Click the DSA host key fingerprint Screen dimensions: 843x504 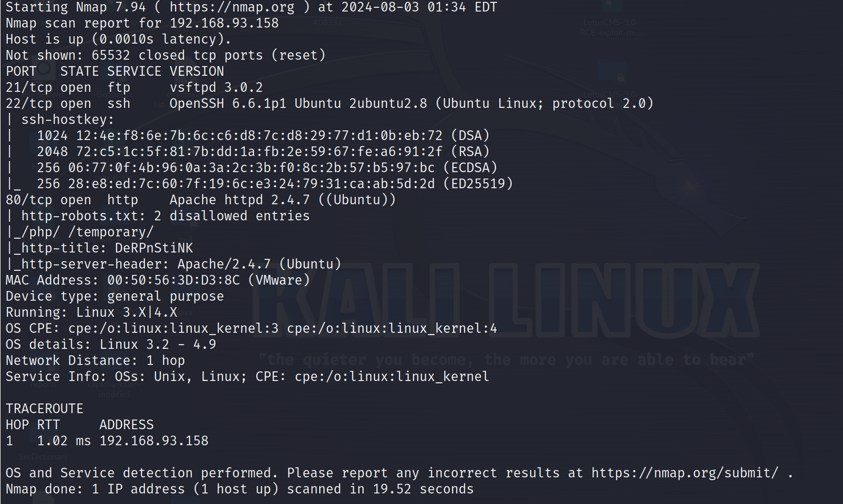click(x=259, y=136)
